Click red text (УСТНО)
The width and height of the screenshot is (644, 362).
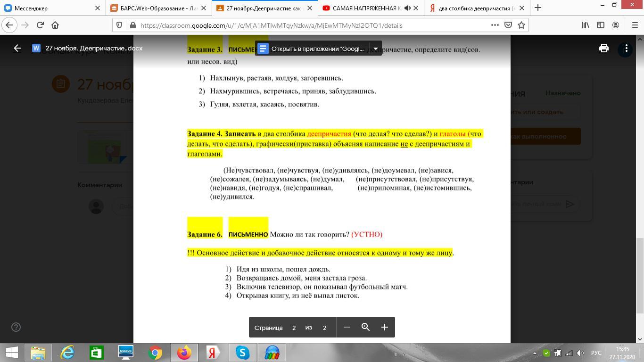367,234
